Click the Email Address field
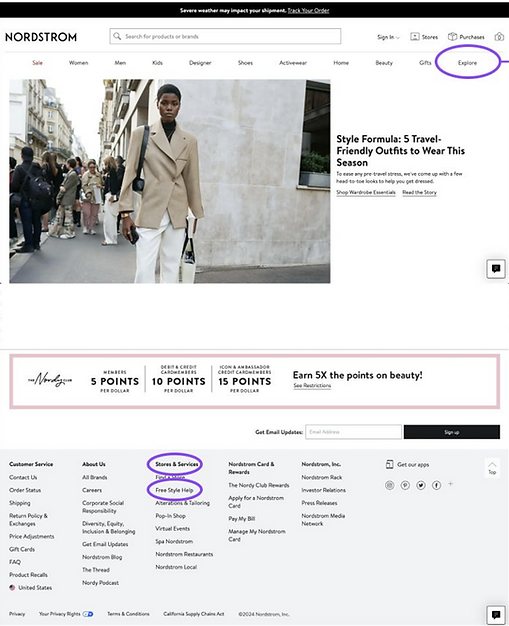Image resolution: width=509 pixels, height=626 pixels. pos(353,432)
